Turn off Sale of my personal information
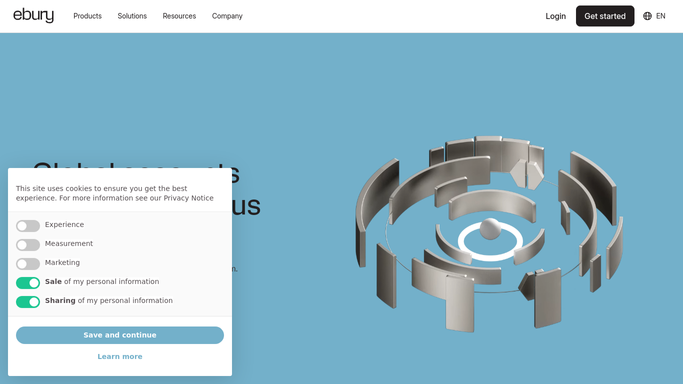Screen dimensions: 683x384 click(x=28, y=283)
